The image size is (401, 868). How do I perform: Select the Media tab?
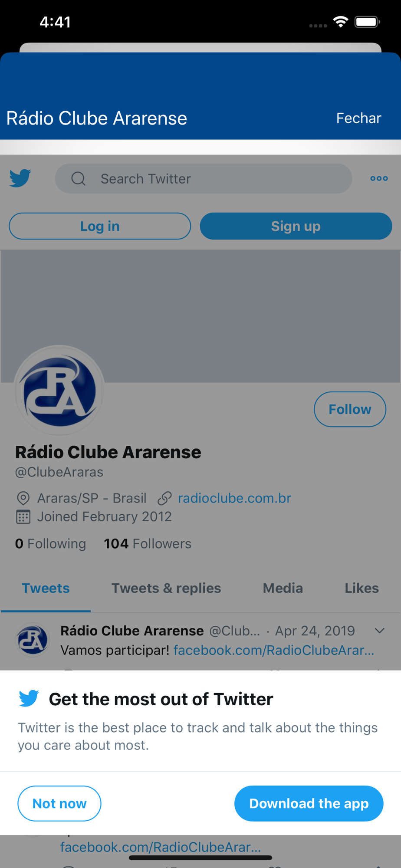coord(283,588)
